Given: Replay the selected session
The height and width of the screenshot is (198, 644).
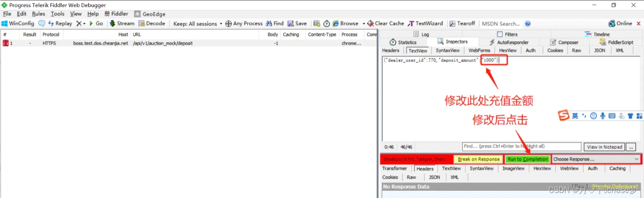Looking at the screenshot, I should (60, 23).
